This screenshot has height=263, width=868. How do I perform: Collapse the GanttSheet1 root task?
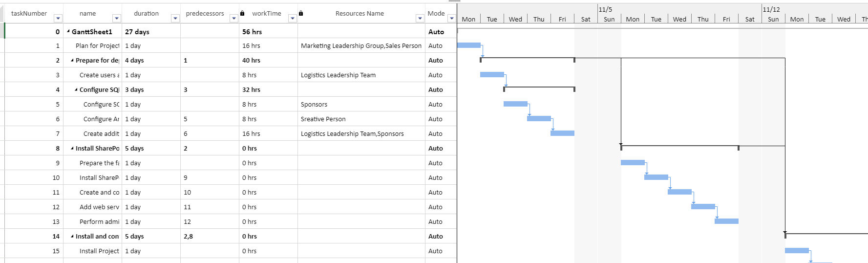click(68, 31)
